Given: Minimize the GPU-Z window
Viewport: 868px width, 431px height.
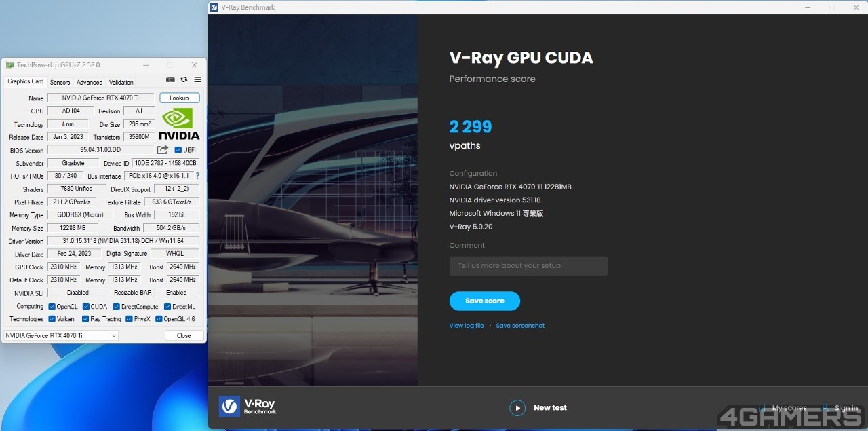Looking at the screenshot, I should tap(146, 65).
